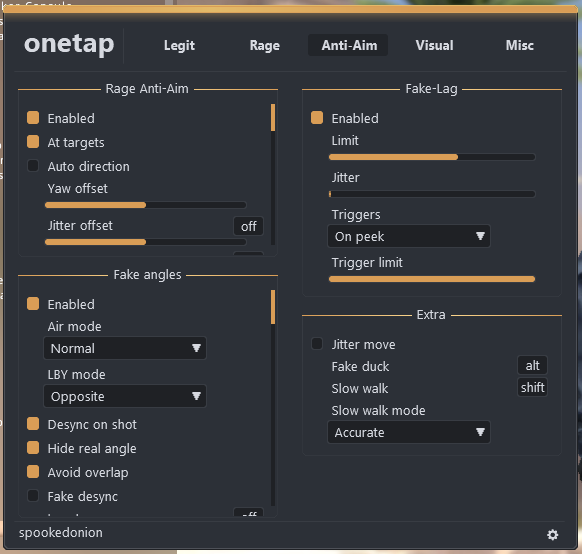582x554 pixels.
Task: Click the Triggers dropdown arrow
Action: (480, 236)
